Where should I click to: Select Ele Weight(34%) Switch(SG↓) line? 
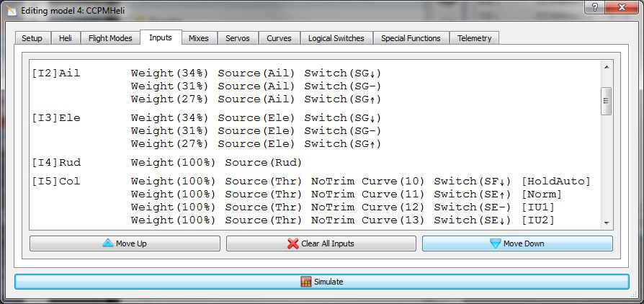[256, 118]
